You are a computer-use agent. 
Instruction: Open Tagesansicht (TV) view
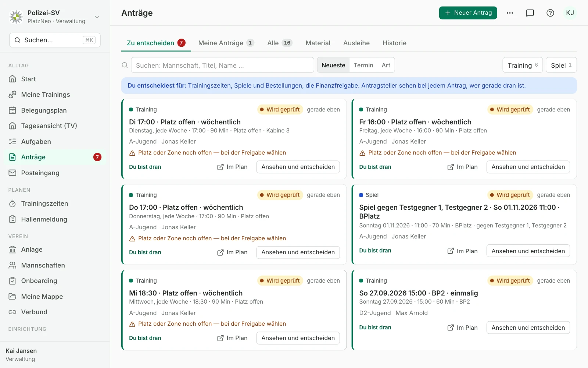(x=55, y=126)
